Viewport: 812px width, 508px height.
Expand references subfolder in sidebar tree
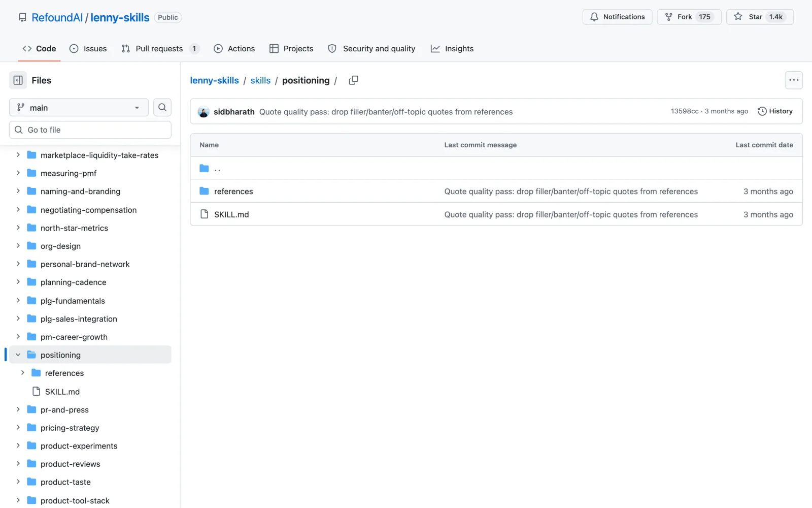22,373
